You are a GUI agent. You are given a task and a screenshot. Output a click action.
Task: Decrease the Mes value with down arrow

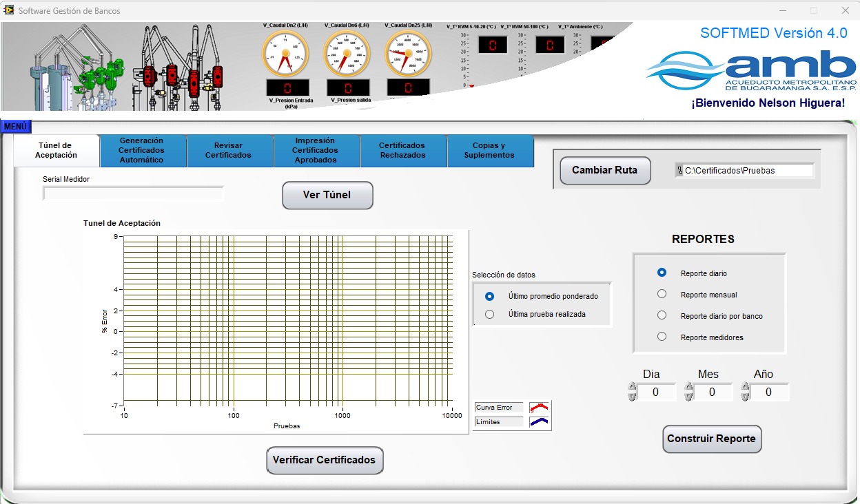point(688,397)
